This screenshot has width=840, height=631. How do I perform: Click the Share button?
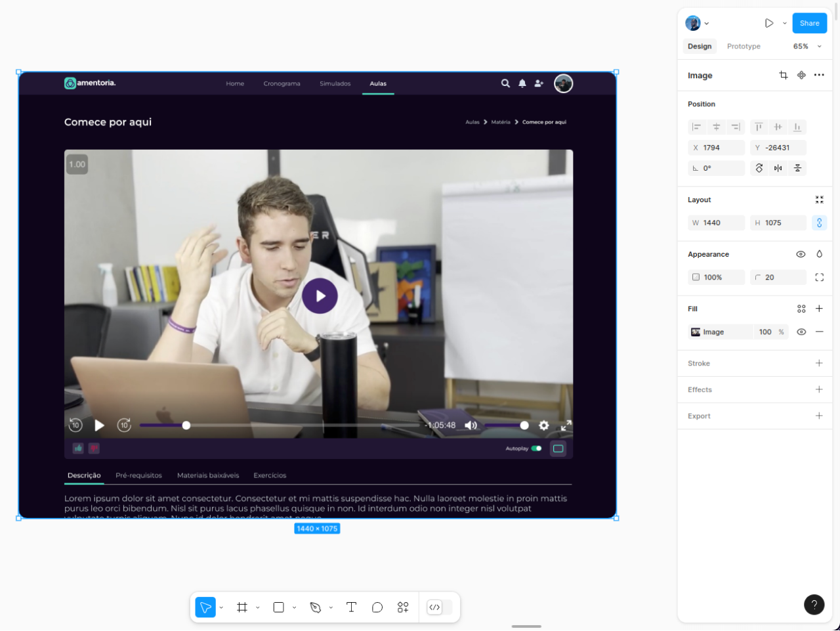click(809, 23)
